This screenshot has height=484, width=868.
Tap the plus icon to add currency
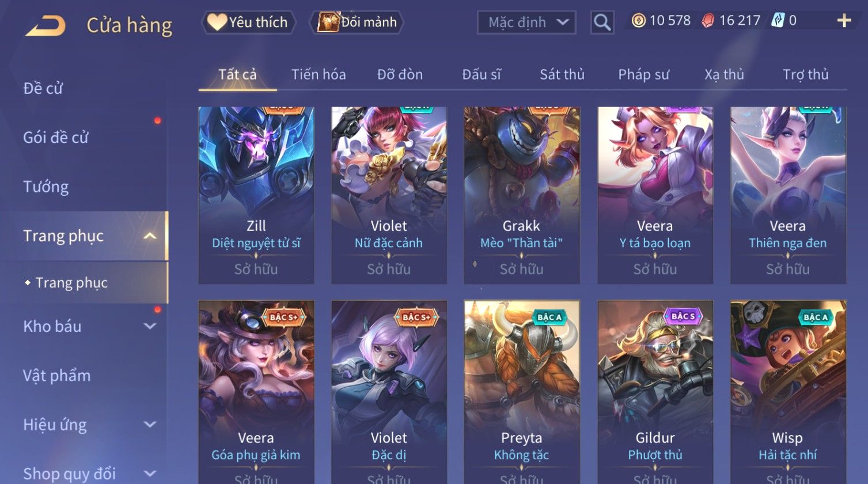(x=844, y=21)
